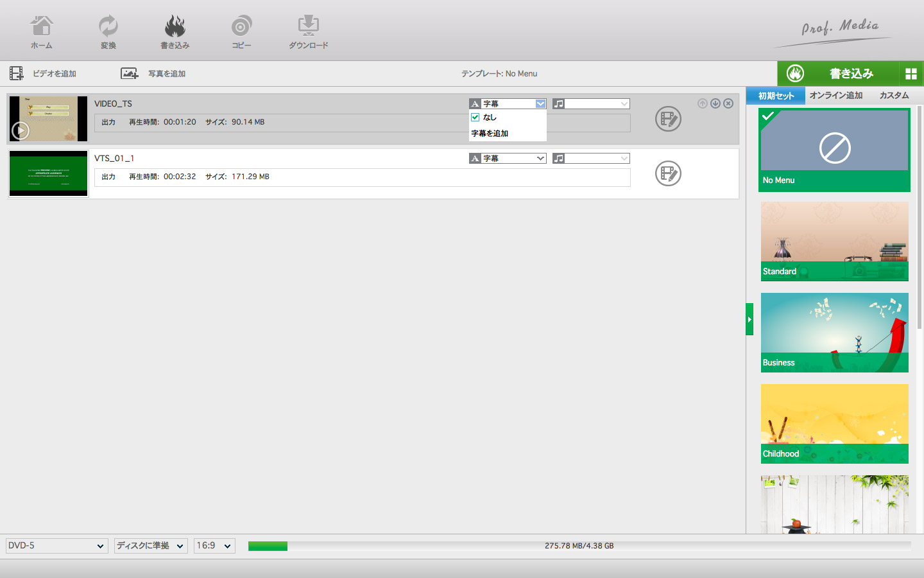This screenshot has width=924, height=578.
Task: Collapse the template side panel arrow
Action: click(x=749, y=319)
